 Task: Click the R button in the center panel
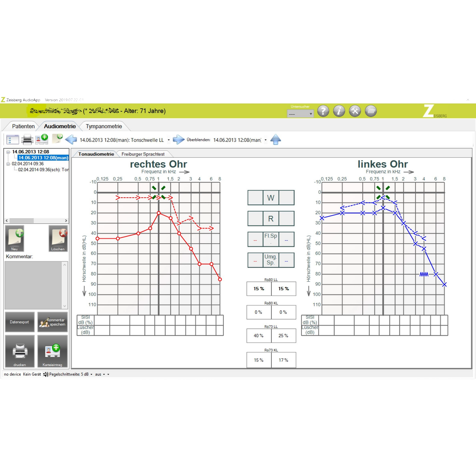[271, 218]
